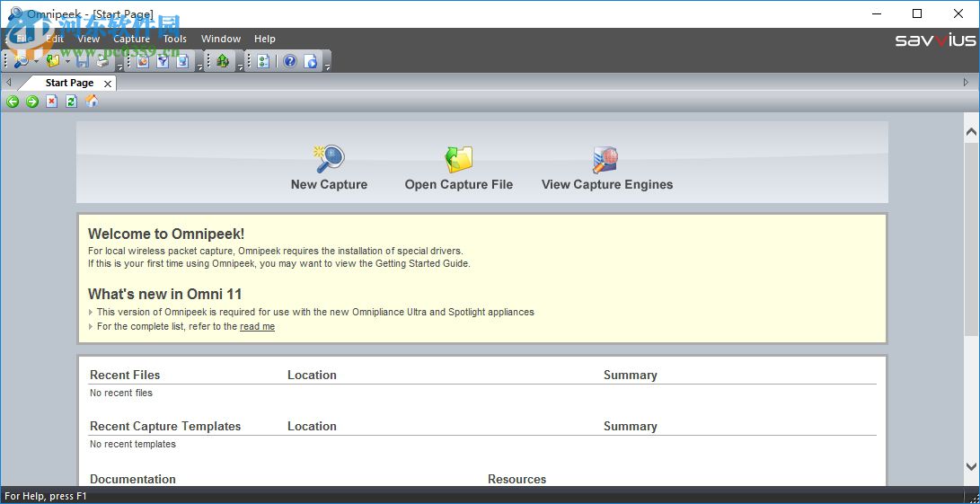Click the globe document toolbar icon
This screenshot has height=504, width=980.
(x=181, y=61)
